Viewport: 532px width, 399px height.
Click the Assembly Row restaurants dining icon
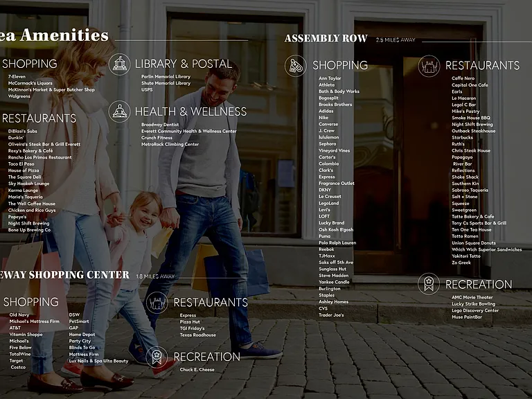point(429,66)
